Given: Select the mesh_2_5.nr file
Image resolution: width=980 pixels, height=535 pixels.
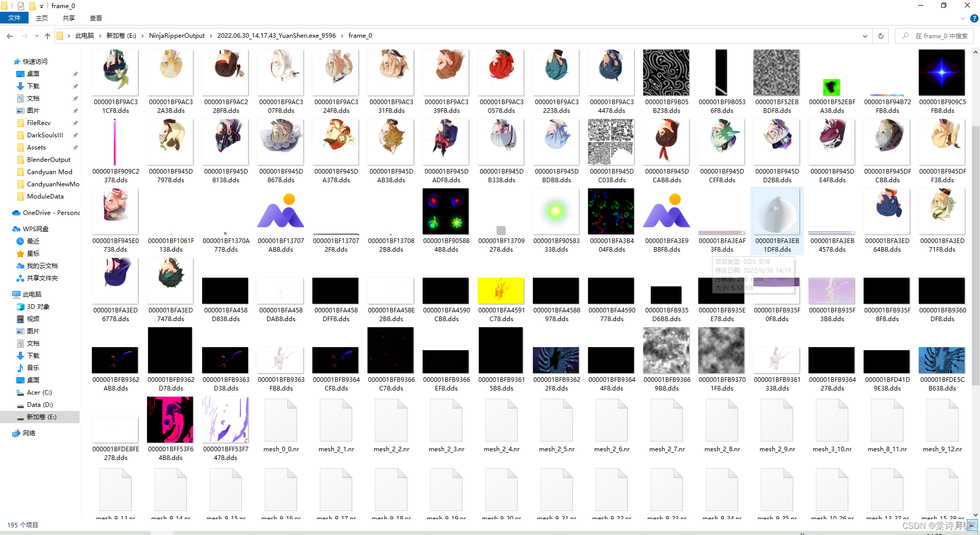Looking at the screenshot, I should pos(556,426).
